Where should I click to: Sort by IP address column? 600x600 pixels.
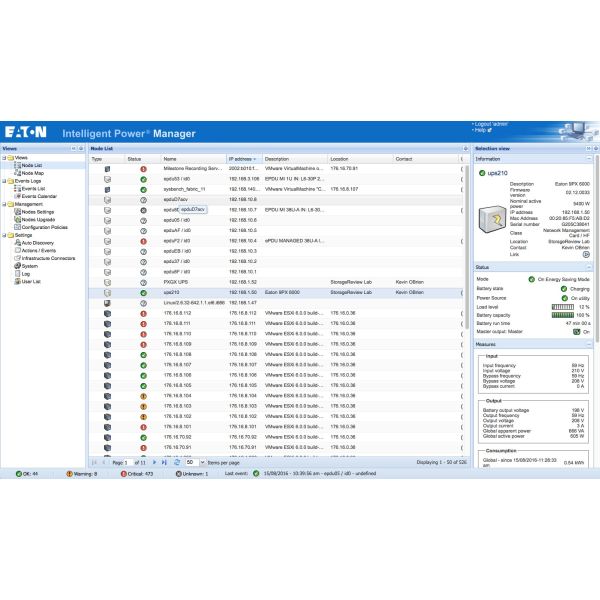coord(244,159)
